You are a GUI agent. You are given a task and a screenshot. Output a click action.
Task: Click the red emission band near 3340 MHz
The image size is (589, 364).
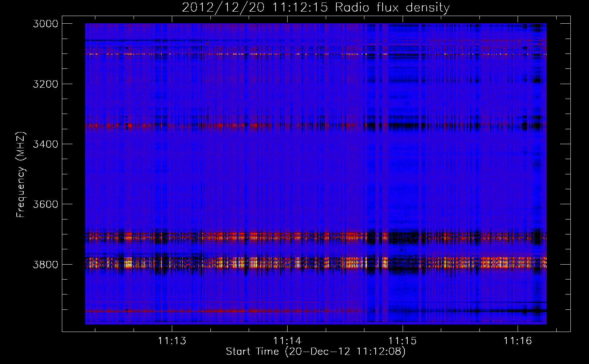[316, 126]
